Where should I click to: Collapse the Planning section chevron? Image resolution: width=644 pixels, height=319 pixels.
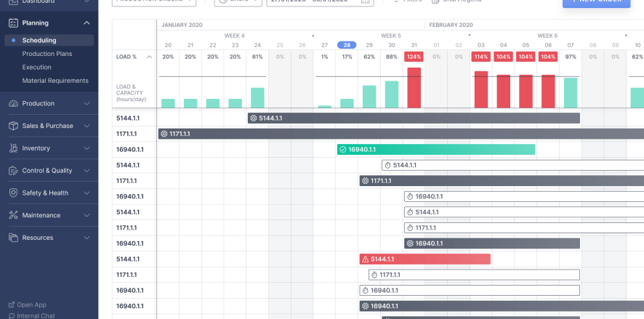point(87,23)
